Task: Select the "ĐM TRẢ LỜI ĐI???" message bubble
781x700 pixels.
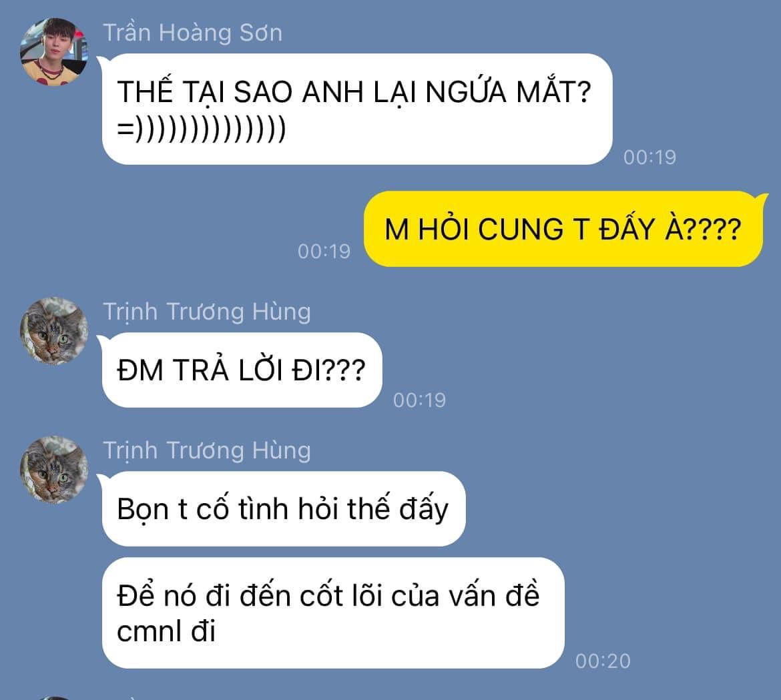Action: (x=242, y=370)
